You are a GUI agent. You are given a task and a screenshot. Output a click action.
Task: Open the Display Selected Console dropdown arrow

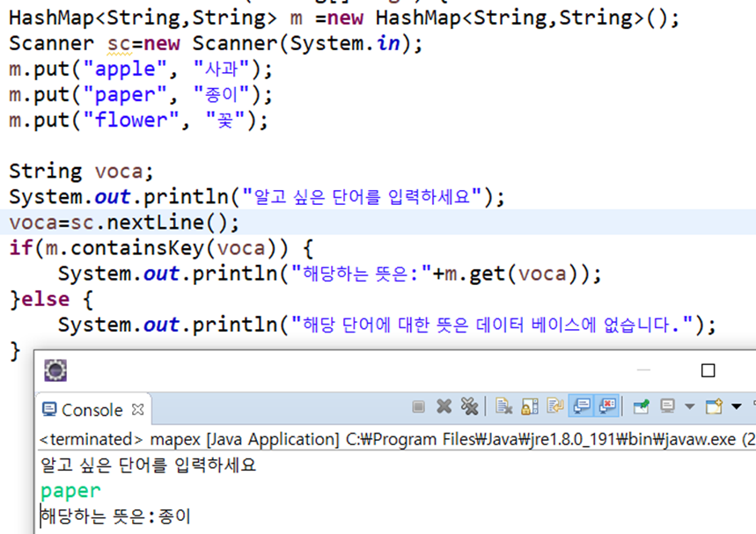coord(690,406)
